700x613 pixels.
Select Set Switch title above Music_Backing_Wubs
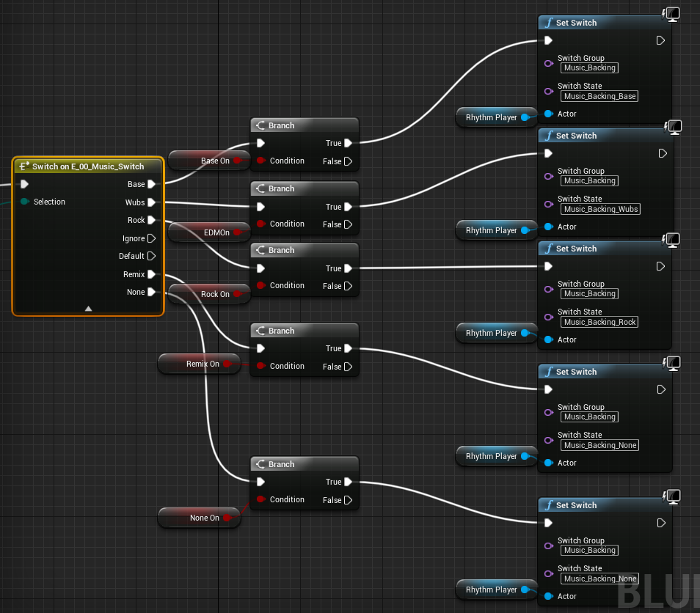click(x=576, y=136)
